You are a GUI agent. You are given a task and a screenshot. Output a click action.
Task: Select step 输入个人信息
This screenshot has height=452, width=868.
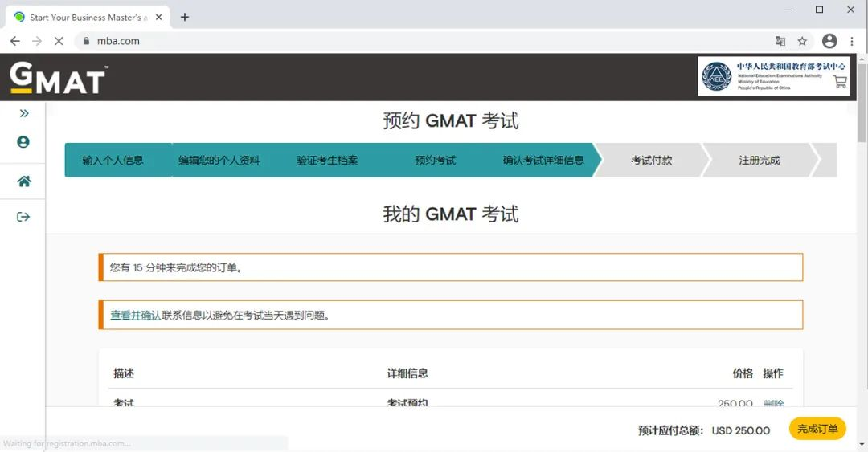coord(113,161)
